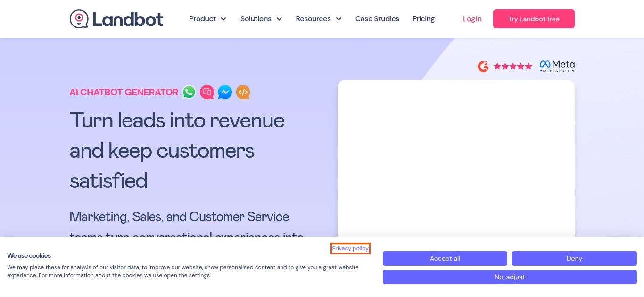
Task: Accept all cookies
Action: pos(445,258)
